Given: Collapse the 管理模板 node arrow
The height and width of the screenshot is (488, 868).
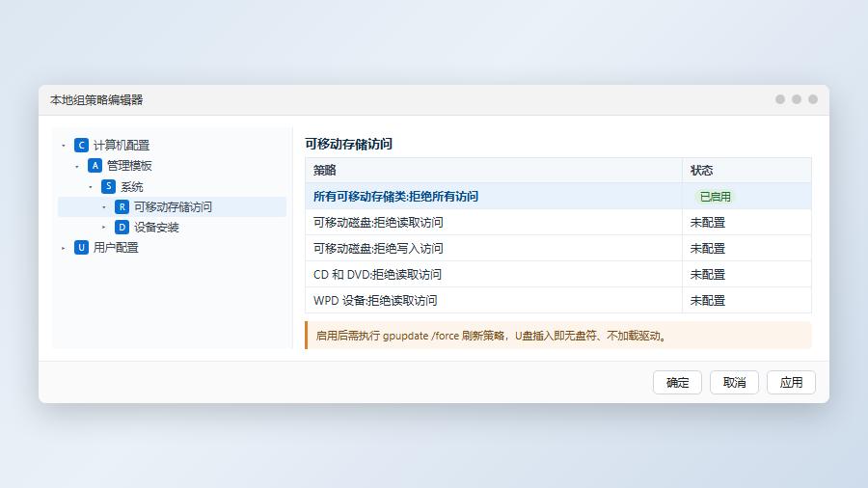Looking at the screenshot, I should coord(77,166).
